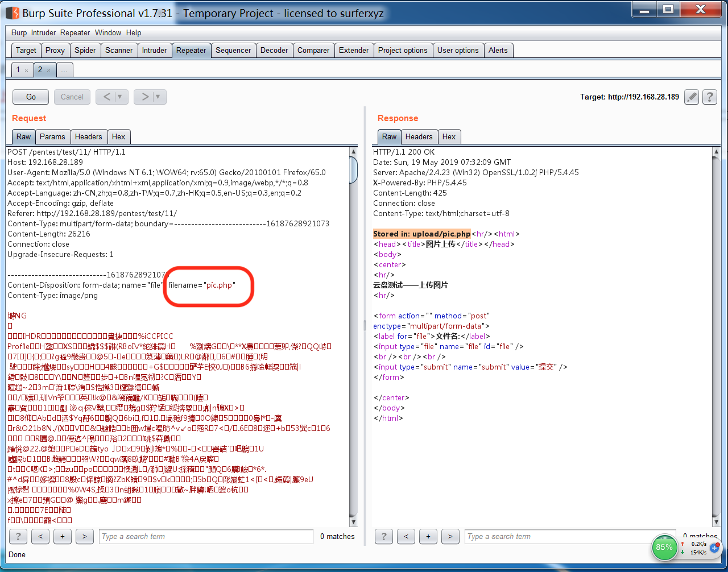Switch to the Intruder tab
Screen dimensions: 728x572
pyautogui.click(x=155, y=50)
